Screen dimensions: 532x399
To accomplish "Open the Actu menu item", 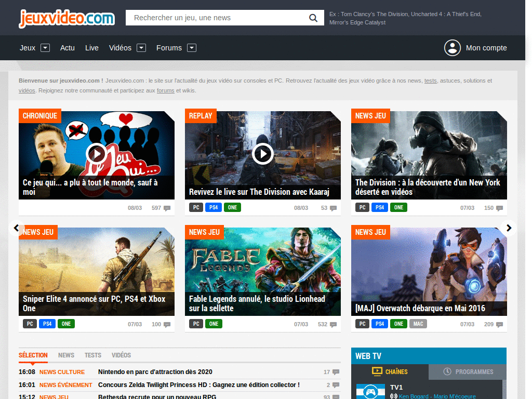I will 67,48.
